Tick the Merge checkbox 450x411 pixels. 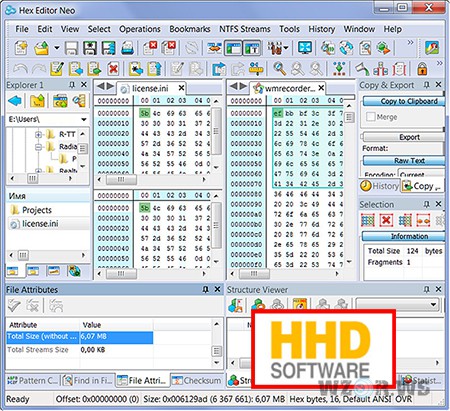point(370,117)
